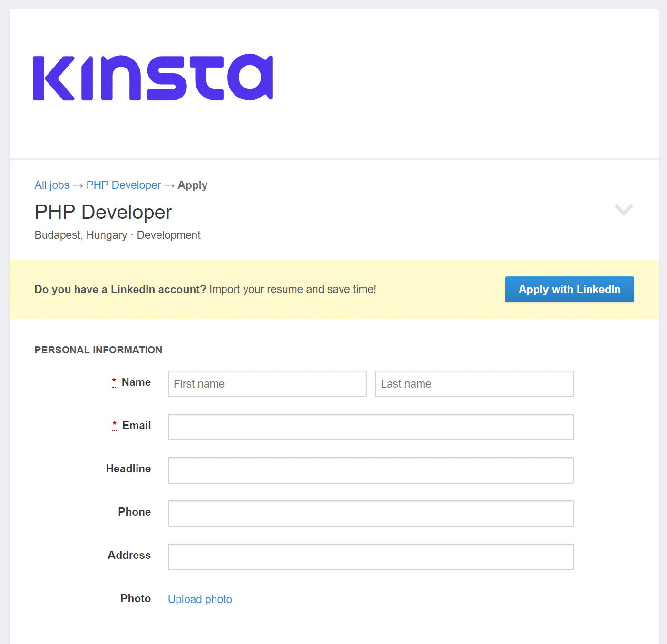This screenshot has height=644, width=667.
Task: Click the PERSONAL INFORMATION section header
Action: (x=98, y=350)
